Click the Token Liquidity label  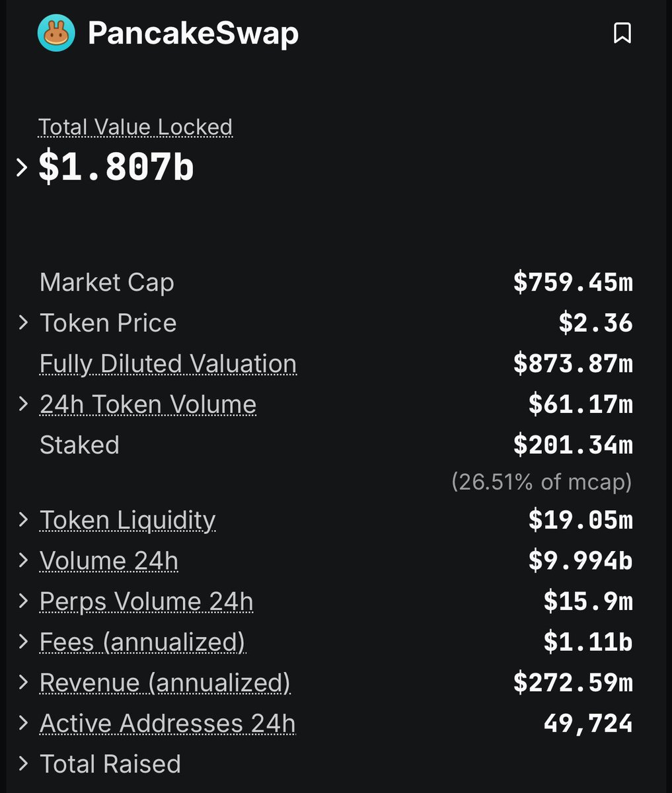[x=128, y=520]
